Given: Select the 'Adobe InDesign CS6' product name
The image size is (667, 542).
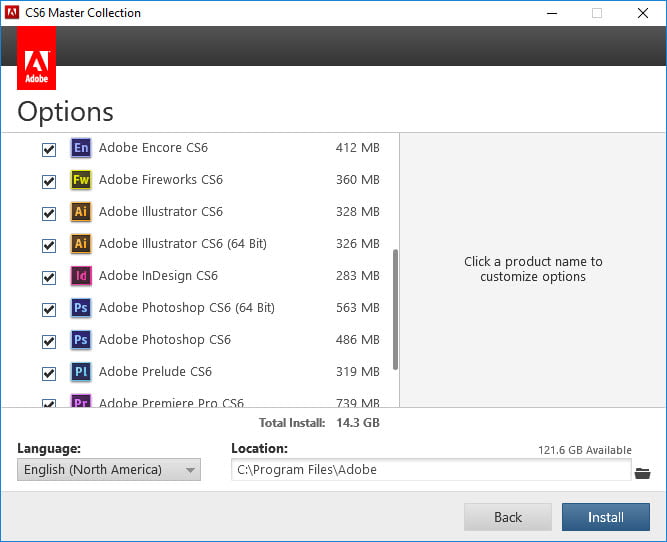Looking at the screenshot, I should 158,276.
